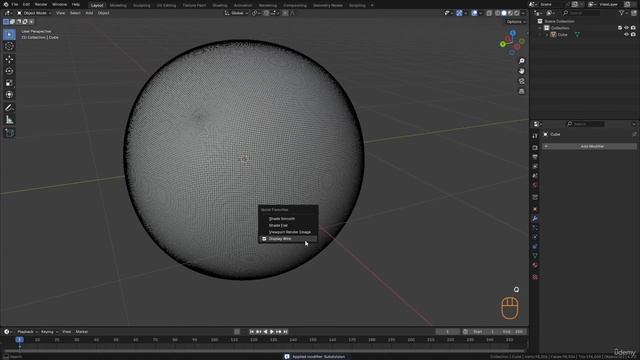Open the outliner filter dropdown
Viewport: 640px width, 360px height.
[x=623, y=13]
